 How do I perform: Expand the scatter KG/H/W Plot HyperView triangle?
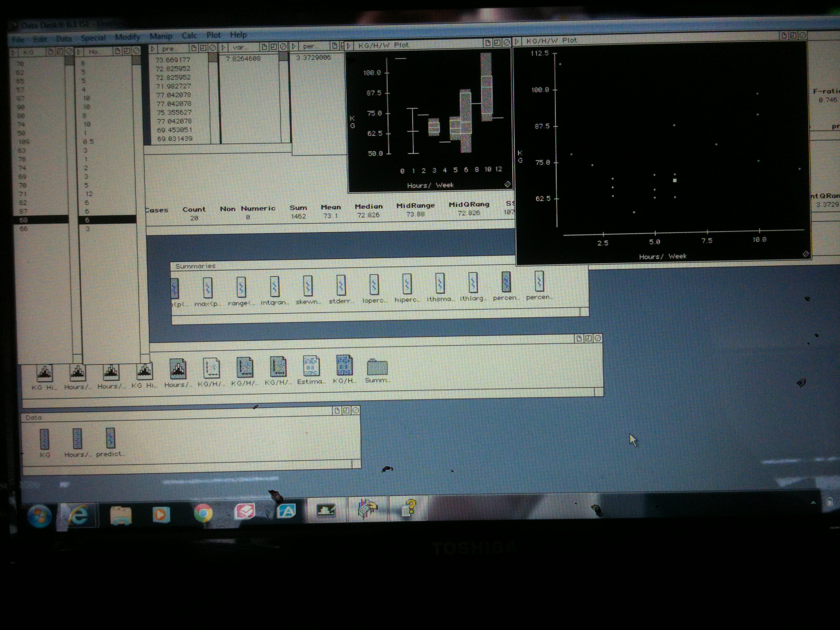click(x=517, y=41)
